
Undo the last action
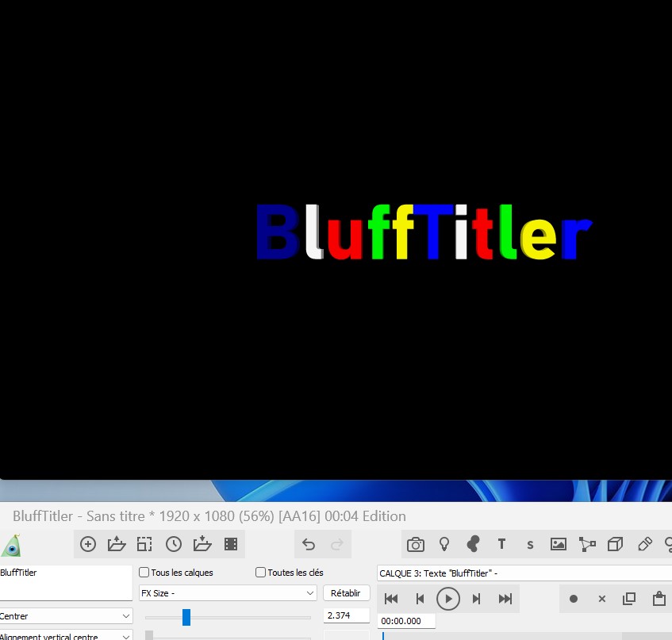pos(309,544)
